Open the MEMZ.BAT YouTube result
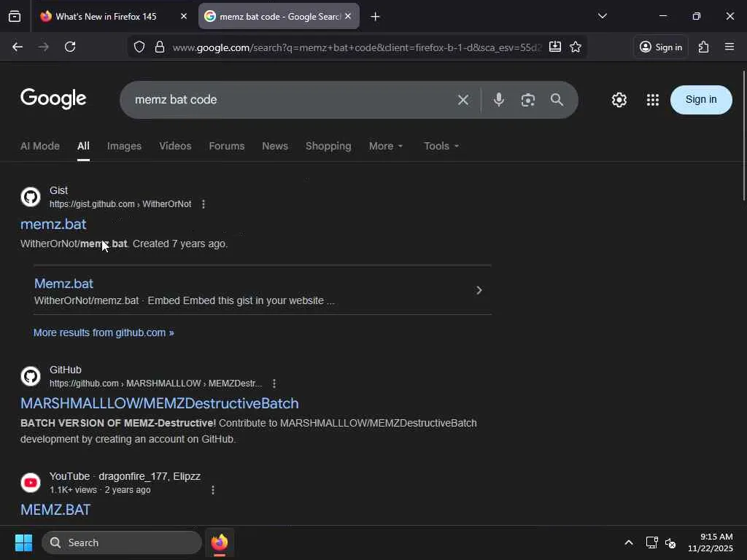Screen dimensions: 747x560 click(x=55, y=510)
